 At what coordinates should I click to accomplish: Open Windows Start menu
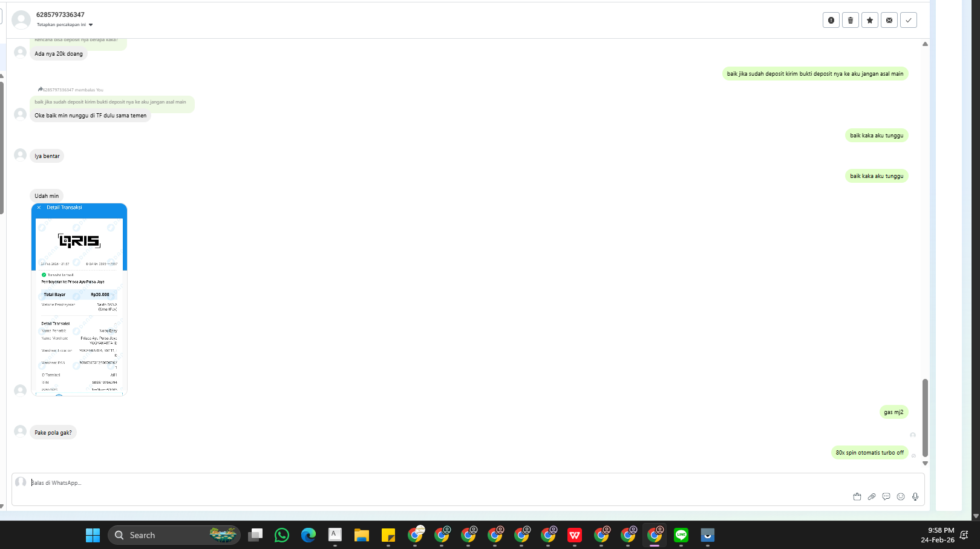(x=93, y=535)
